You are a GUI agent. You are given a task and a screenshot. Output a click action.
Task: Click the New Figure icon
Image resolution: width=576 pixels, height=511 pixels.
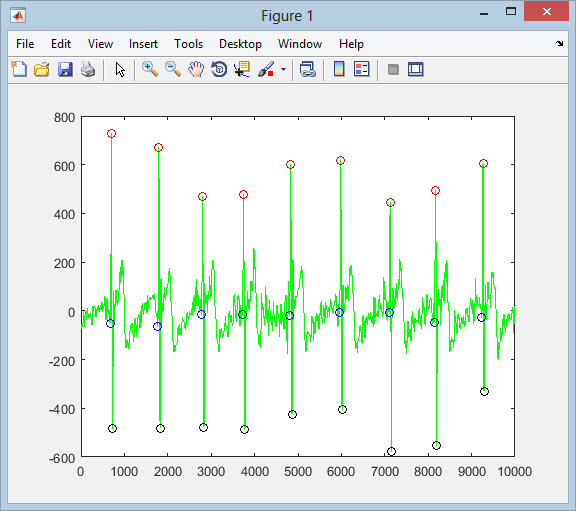click(19, 69)
